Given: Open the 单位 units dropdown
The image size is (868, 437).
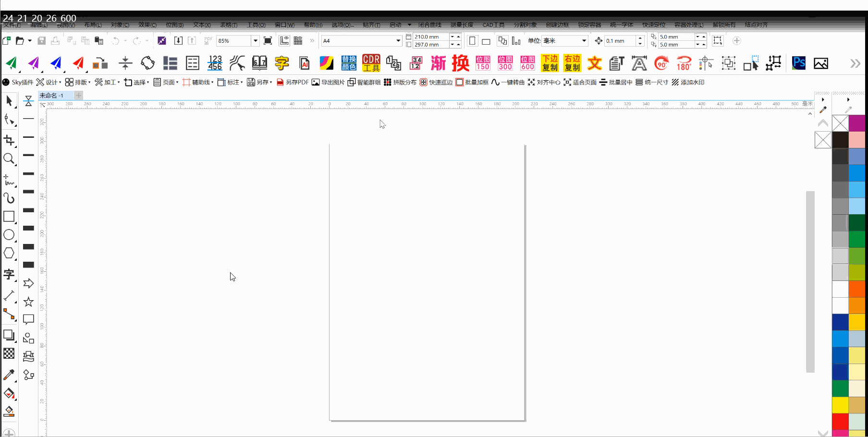Looking at the screenshot, I should click(584, 41).
